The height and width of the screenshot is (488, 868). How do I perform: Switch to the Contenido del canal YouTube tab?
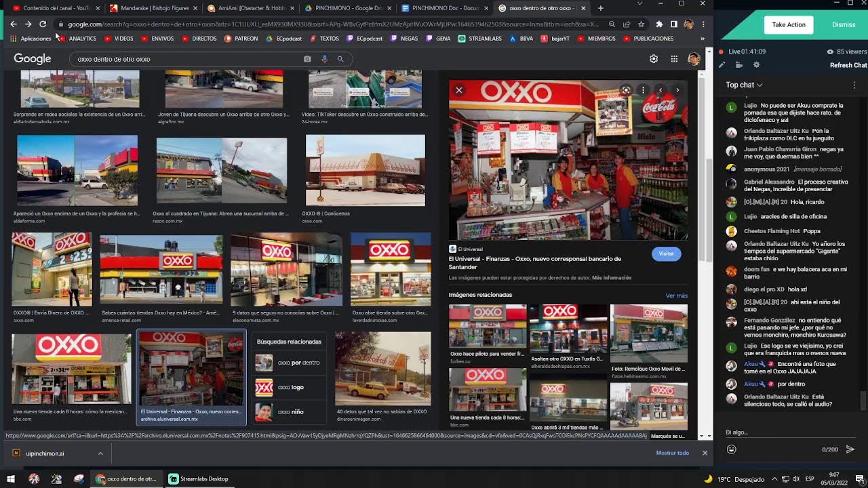(56, 8)
